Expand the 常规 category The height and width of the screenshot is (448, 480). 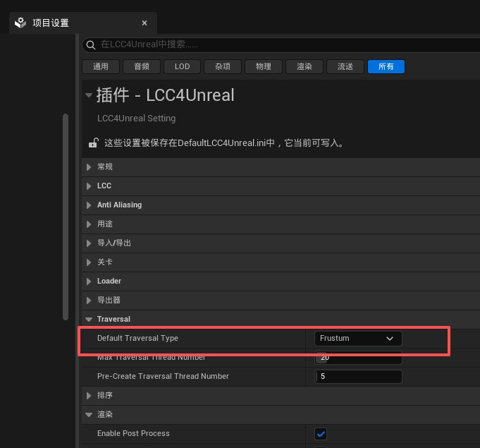click(89, 167)
